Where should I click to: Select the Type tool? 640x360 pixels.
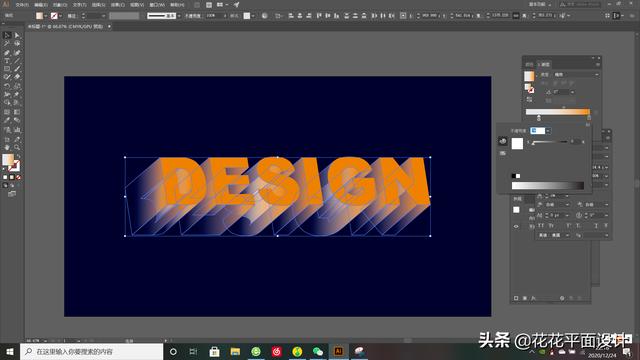click(7, 61)
